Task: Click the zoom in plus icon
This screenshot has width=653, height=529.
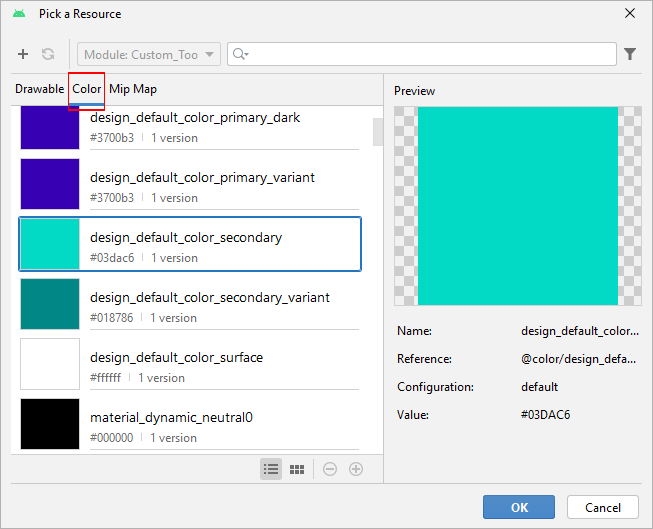Action: coord(355,469)
